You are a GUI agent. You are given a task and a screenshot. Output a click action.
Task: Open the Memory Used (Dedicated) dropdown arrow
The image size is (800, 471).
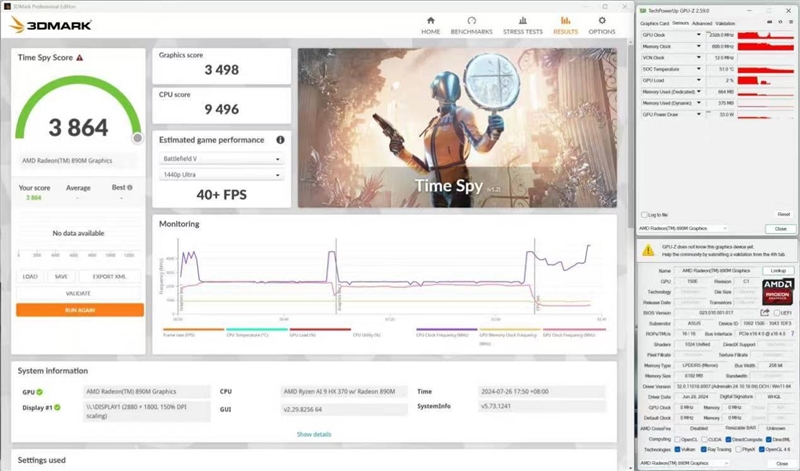pos(698,92)
